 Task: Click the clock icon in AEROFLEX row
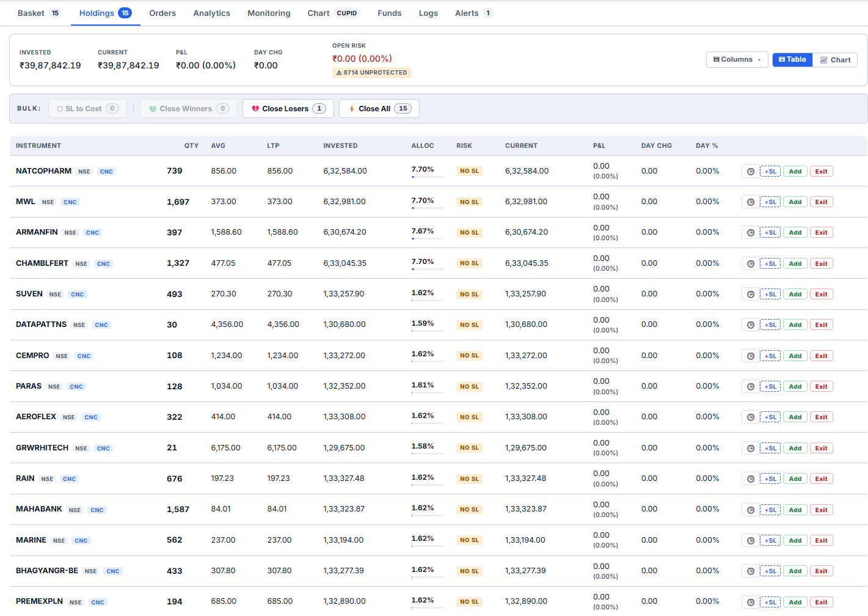point(750,417)
